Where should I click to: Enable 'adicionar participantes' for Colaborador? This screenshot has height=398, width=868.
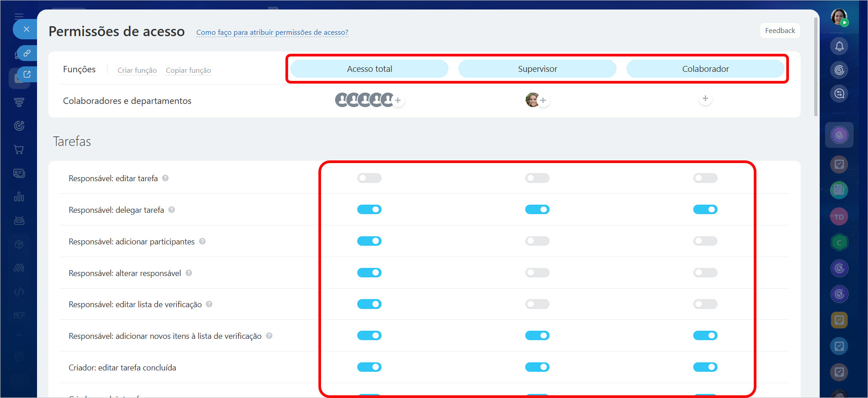705,241
